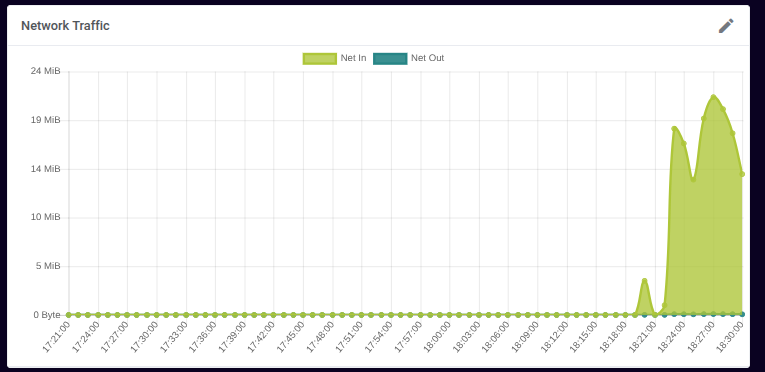Click the 18:27:00 time axis label
Image resolution: width=765 pixels, height=372 pixels.
coord(700,337)
